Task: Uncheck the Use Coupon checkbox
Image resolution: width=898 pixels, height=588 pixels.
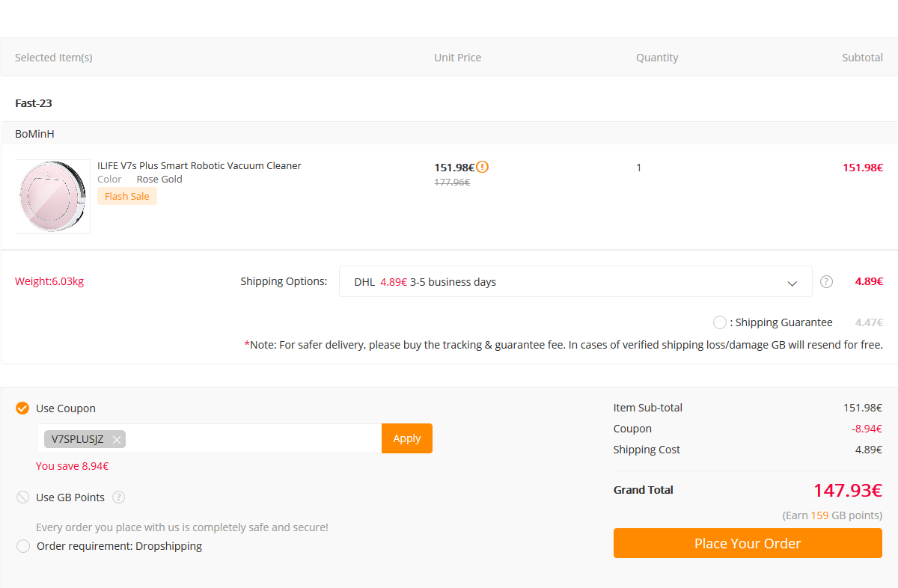Action: (x=22, y=408)
